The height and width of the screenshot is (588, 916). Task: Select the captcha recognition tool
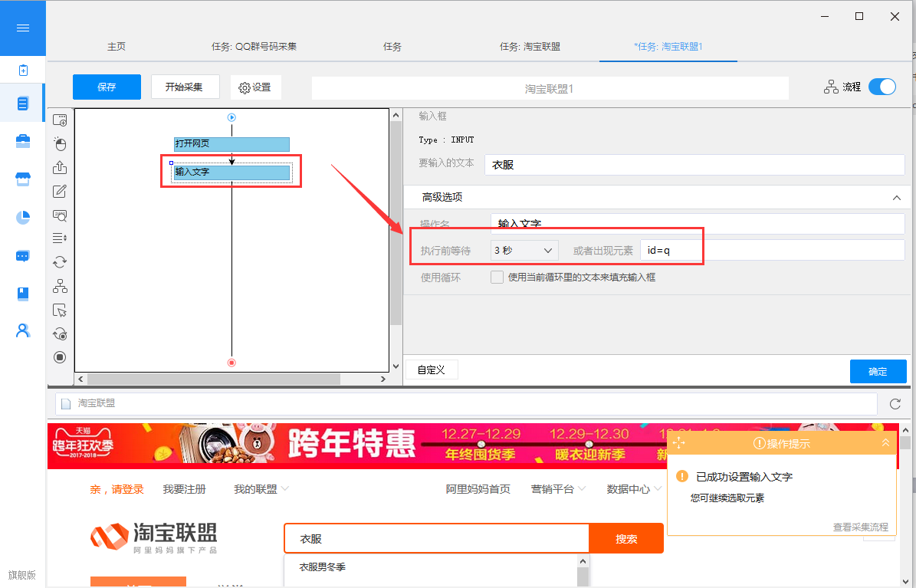pos(60,215)
